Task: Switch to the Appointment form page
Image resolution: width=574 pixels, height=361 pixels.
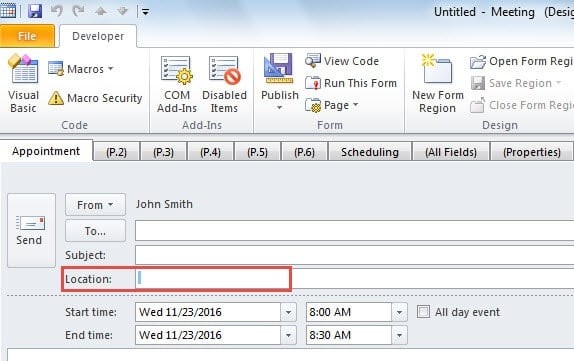Action: coord(46,151)
